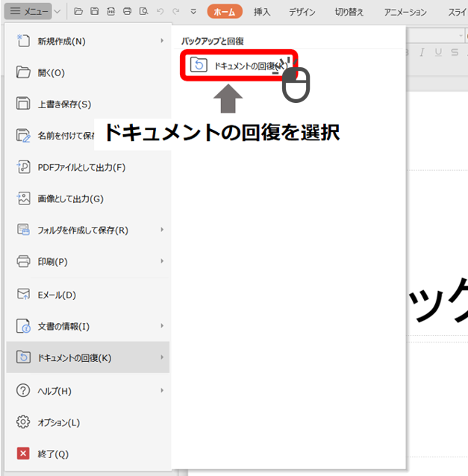Click the 開く folder icon

[x=23, y=72]
